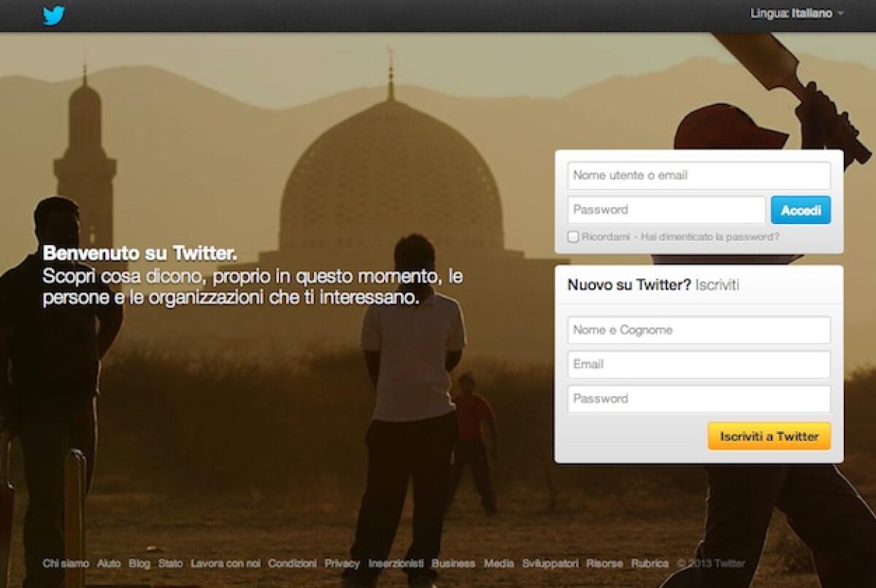This screenshot has width=876, height=588.
Task: Open the Aiuto footer link
Action: click(x=109, y=564)
